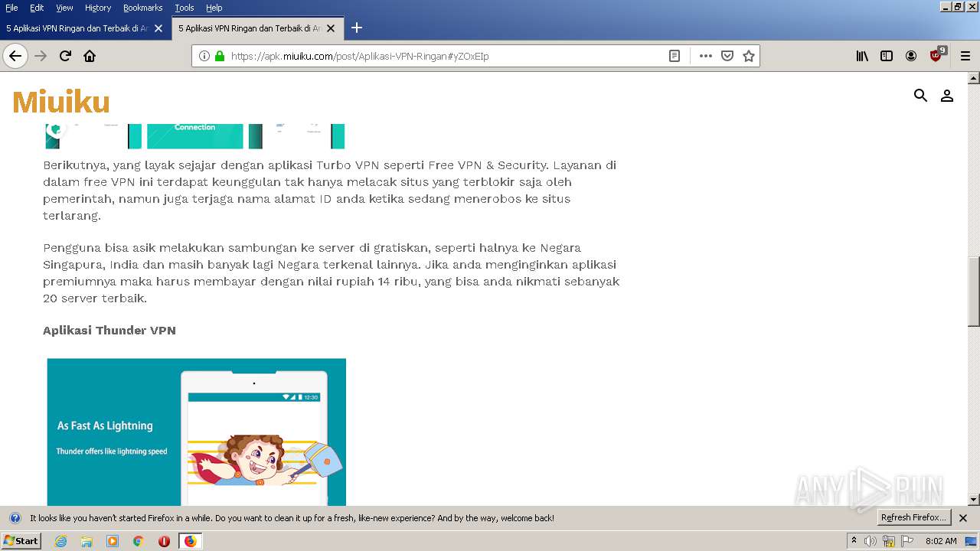Open the Tools menu
Screen dimensions: 980x551
tap(185, 8)
